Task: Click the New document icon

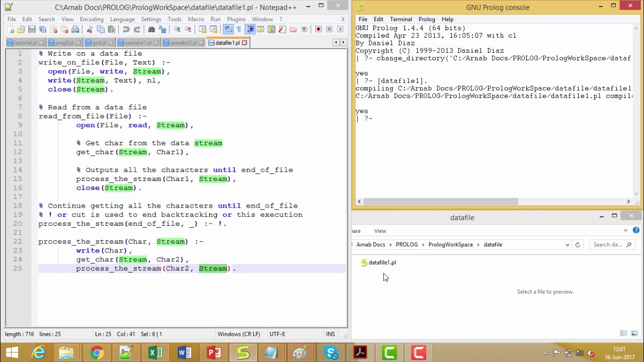Action: [10, 30]
